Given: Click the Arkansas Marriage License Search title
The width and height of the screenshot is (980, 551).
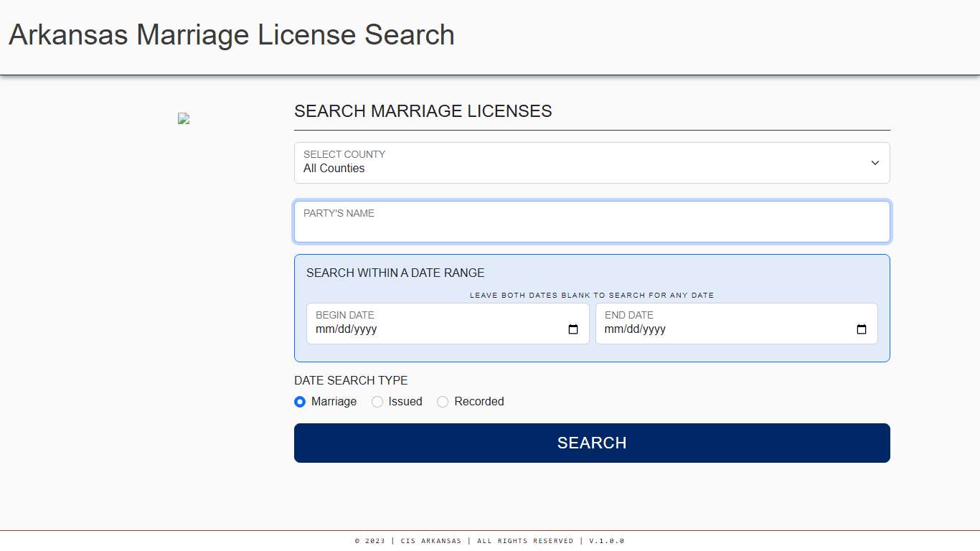Looking at the screenshot, I should [x=231, y=34].
